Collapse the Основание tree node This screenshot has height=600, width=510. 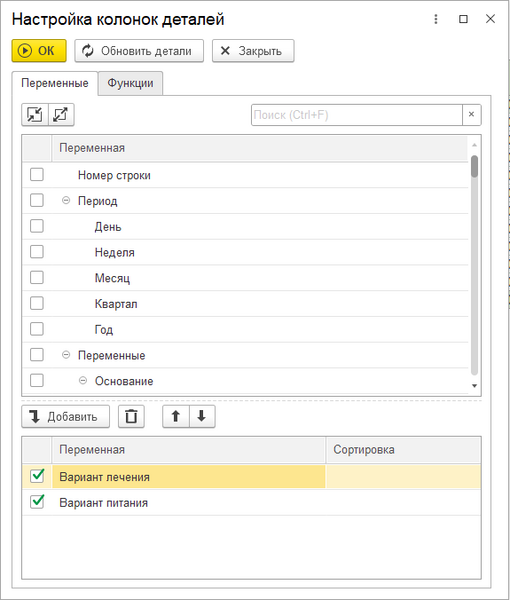coord(83,380)
